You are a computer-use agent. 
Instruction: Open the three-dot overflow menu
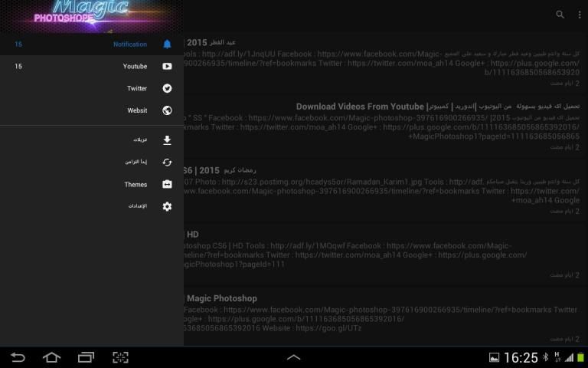(579, 15)
